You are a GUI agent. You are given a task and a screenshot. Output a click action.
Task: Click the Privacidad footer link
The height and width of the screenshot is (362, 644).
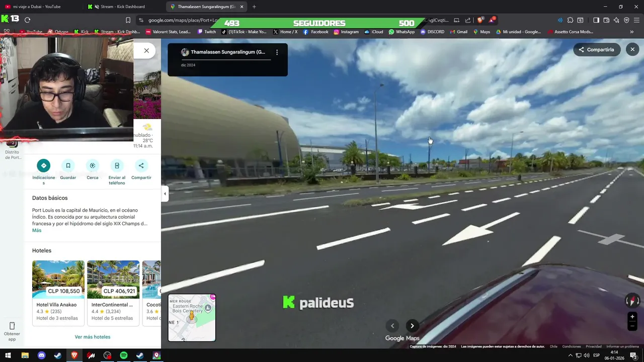tap(594, 346)
